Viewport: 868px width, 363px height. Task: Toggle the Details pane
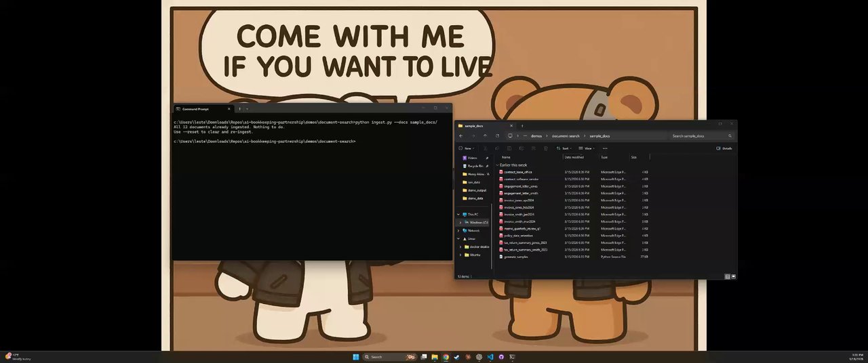[725, 148]
